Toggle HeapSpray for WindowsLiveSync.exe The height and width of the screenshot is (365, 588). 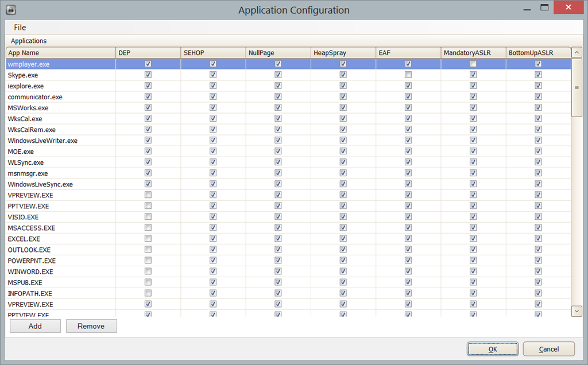343,184
